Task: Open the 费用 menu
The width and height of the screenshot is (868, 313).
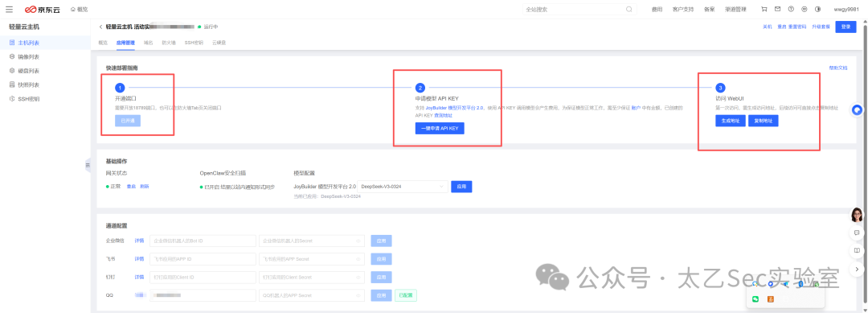Action: click(657, 10)
